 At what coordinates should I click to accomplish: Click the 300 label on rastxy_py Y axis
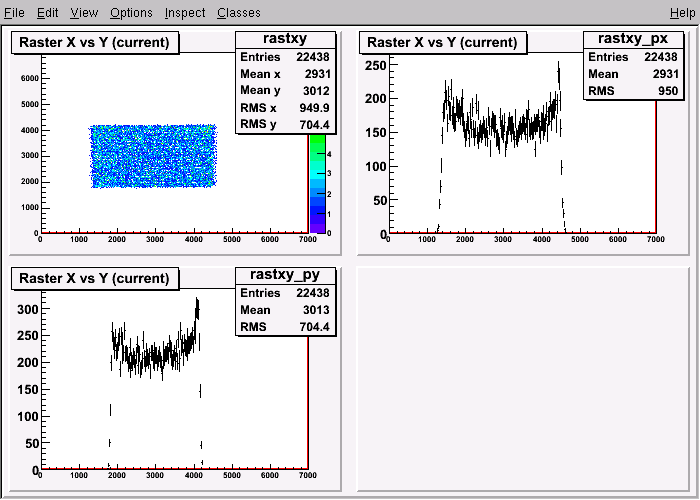point(28,309)
